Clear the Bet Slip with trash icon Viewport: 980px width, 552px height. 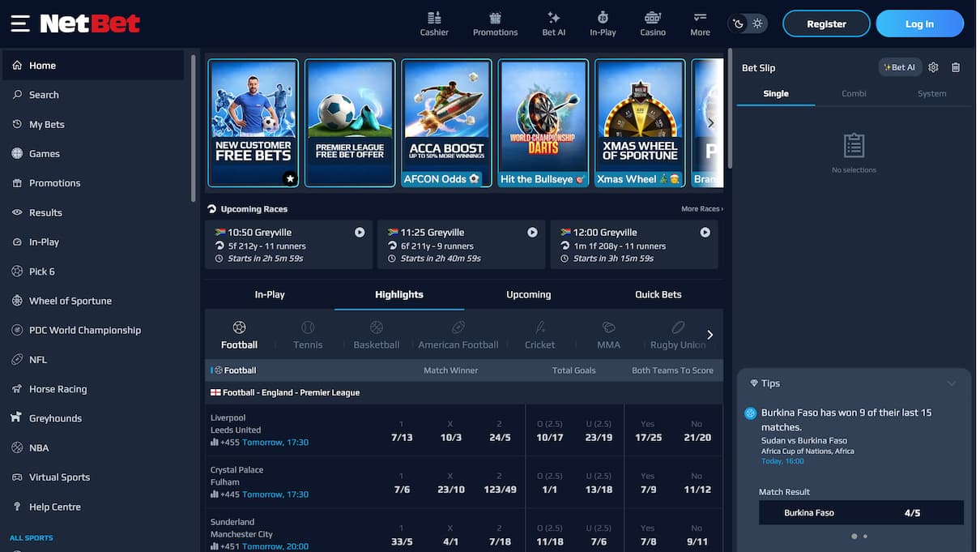[x=956, y=67]
